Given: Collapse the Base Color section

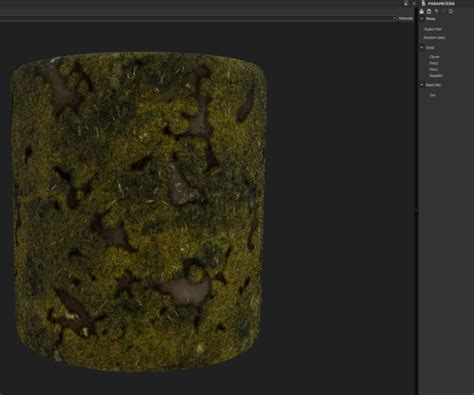Looking at the screenshot, I should coord(422,85).
